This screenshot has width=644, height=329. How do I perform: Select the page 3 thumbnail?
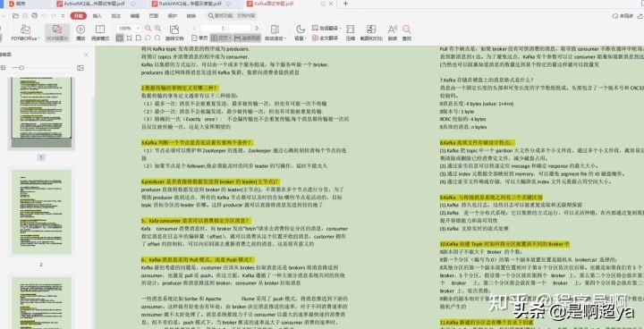41,303
